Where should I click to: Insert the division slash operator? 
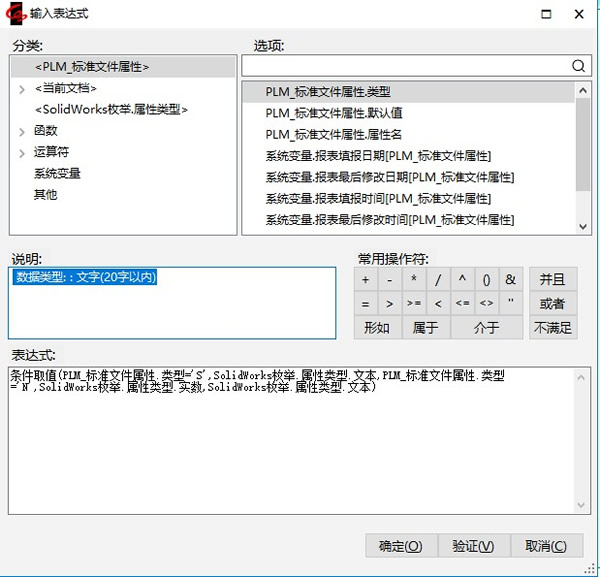[x=437, y=280]
